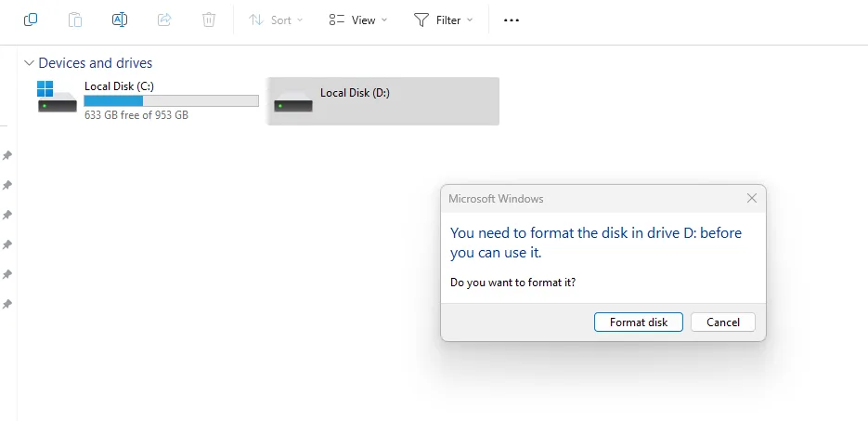Click the Copy icon in the toolbar
The width and height of the screenshot is (868, 421).
31,20
